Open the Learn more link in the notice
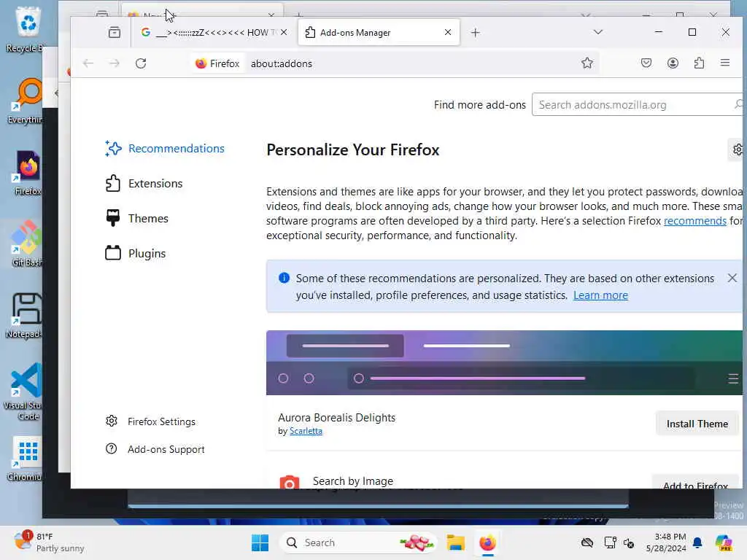The width and height of the screenshot is (747, 560). 600,295
